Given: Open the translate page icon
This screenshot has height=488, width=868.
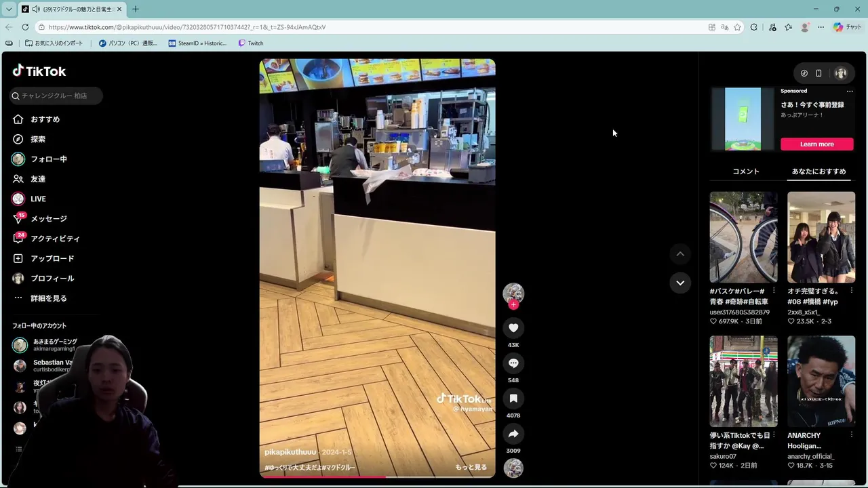Looking at the screenshot, I should click(x=724, y=27).
